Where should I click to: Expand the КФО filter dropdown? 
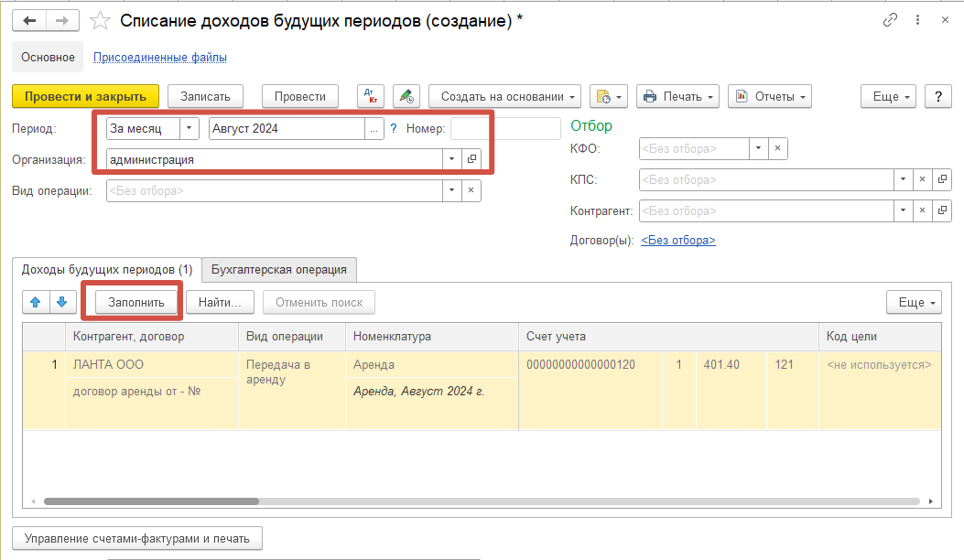coord(759,148)
